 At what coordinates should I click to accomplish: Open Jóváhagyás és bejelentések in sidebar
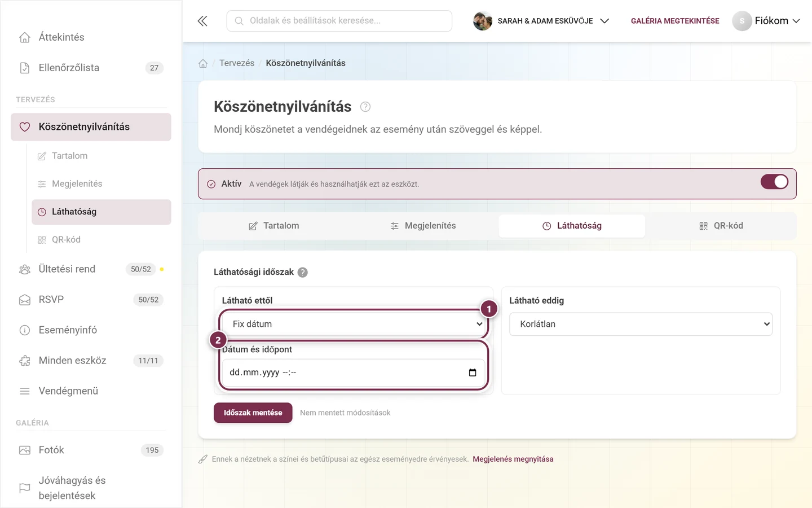click(91, 488)
